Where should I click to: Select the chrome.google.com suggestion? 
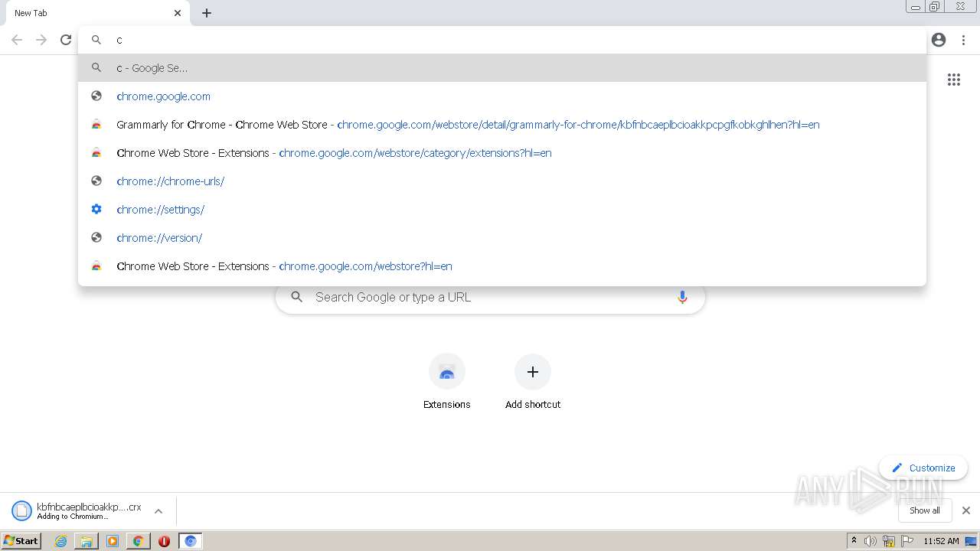pos(502,96)
